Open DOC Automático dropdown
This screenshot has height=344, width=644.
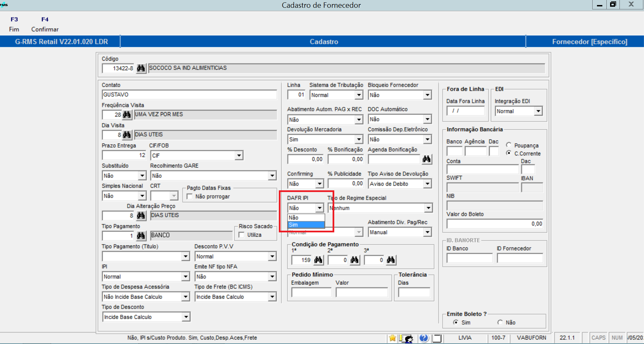[x=427, y=119]
